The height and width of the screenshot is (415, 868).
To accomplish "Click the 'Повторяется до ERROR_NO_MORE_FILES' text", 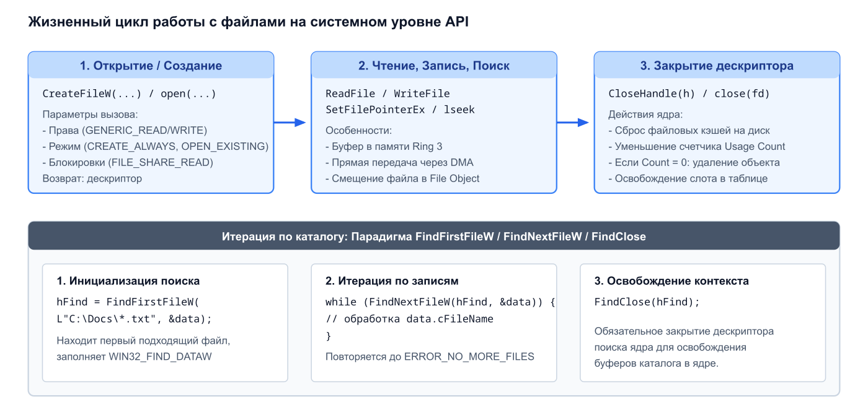I will pos(430,357).
